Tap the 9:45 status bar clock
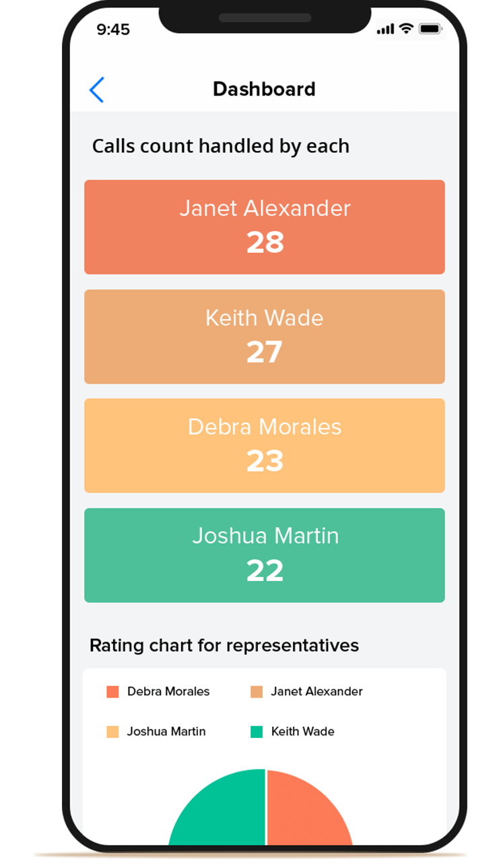Screen dimensions: 503x868 pos(113,29)
